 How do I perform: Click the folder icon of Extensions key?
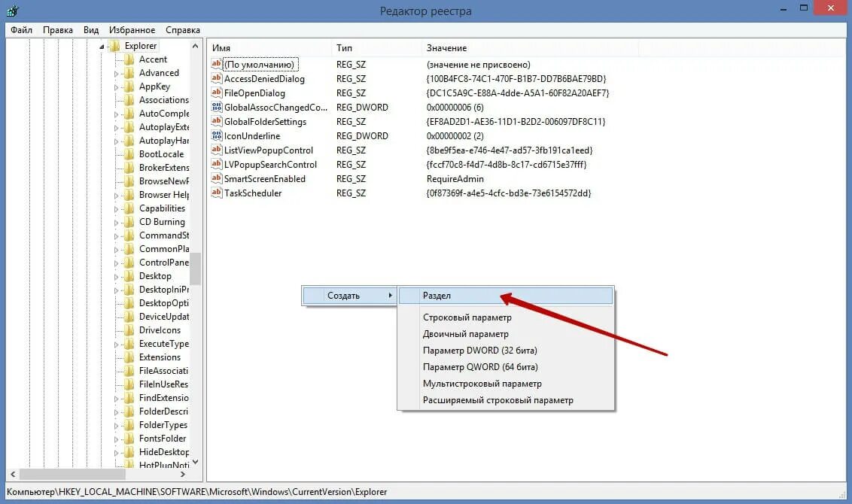129,357
